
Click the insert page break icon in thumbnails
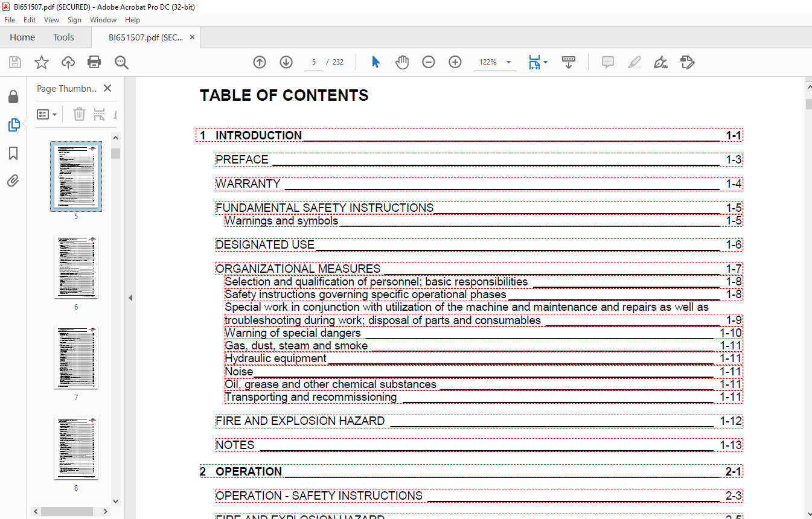[x=100, y=114]
